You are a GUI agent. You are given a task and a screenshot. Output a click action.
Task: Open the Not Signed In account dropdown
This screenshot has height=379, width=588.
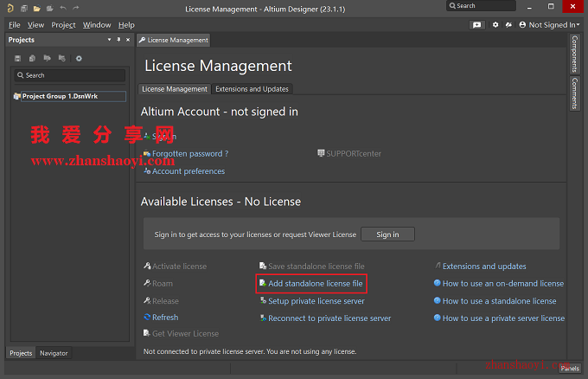pos(549,25)
